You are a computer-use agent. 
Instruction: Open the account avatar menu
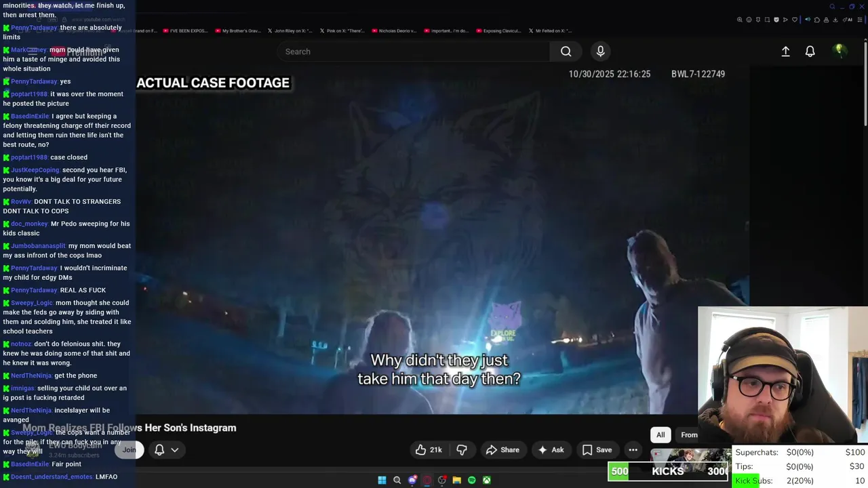[839, 51]
